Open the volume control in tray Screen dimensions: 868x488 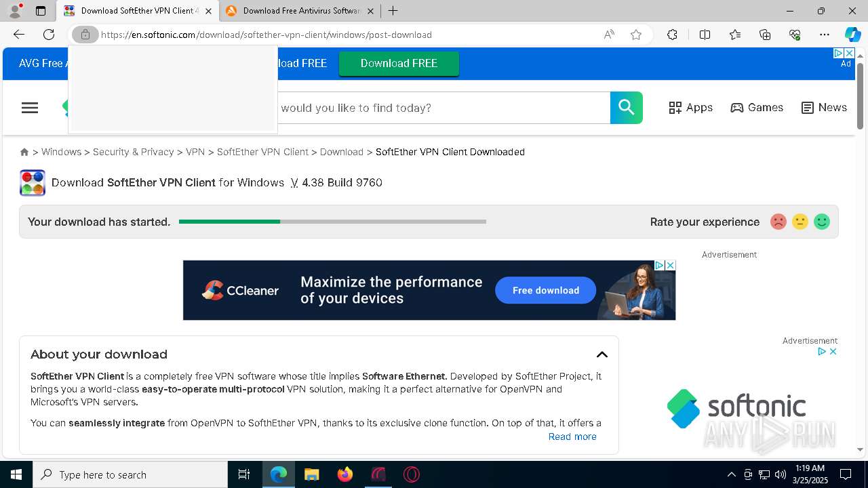780,474
